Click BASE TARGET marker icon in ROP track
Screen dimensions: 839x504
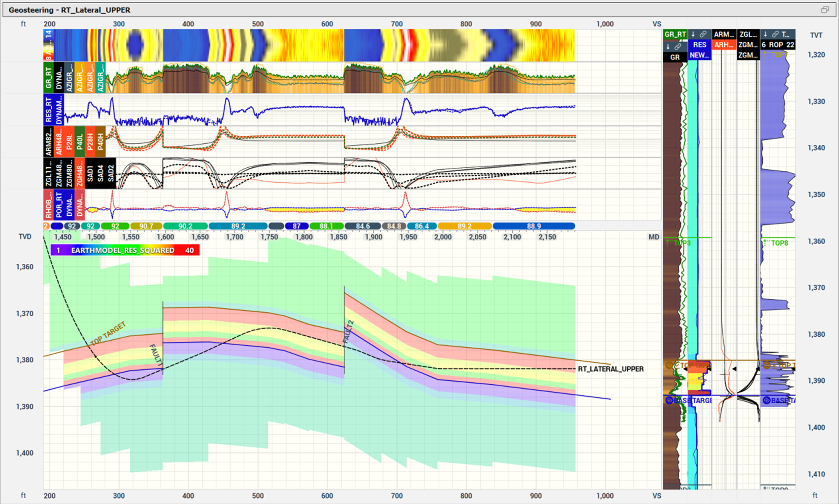766,401
